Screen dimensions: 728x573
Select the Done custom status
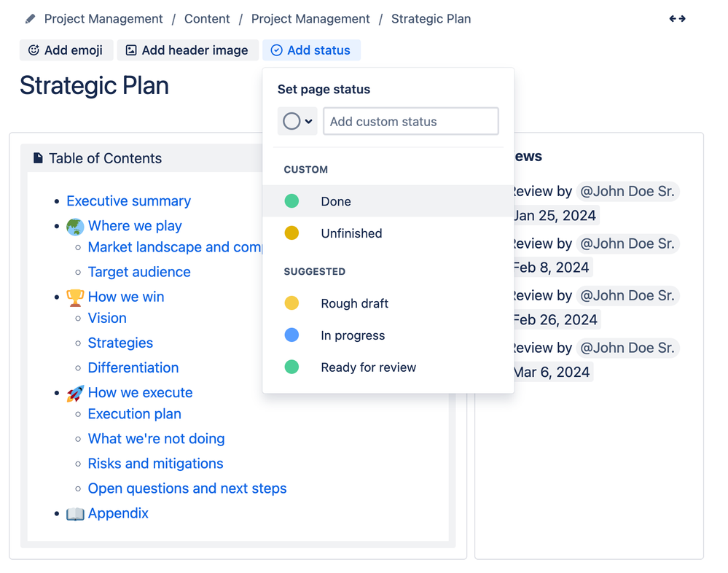(x=388, y=201)
